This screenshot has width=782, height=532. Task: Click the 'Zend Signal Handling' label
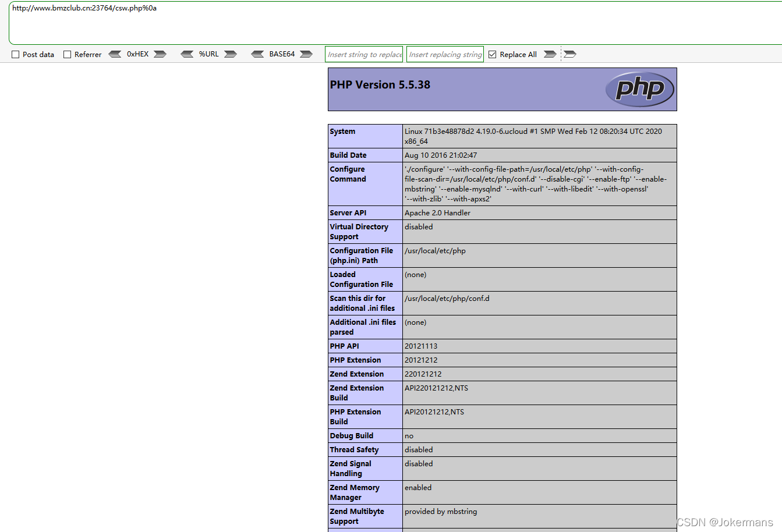pos(351,469)
